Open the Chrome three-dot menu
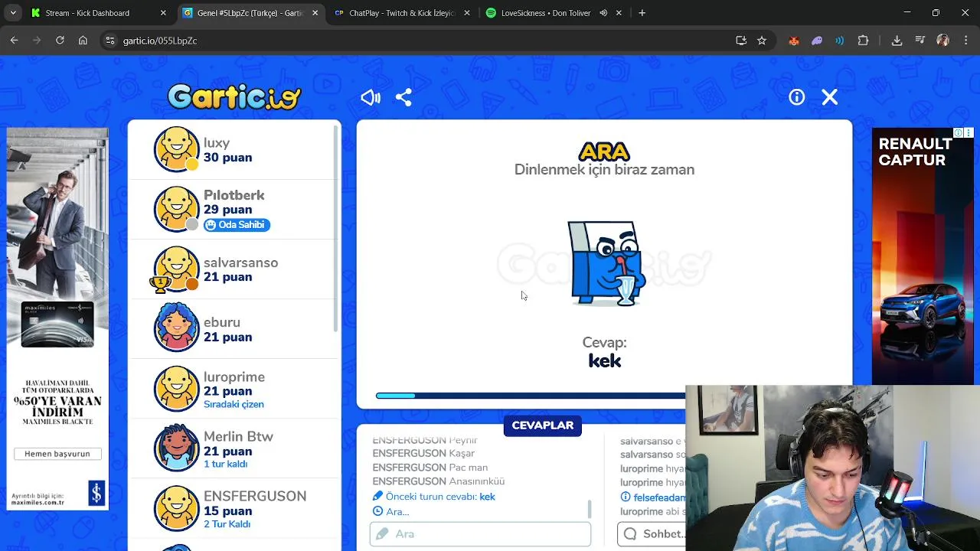Viewport: 980px width, 551px height. tap(965, 41)
